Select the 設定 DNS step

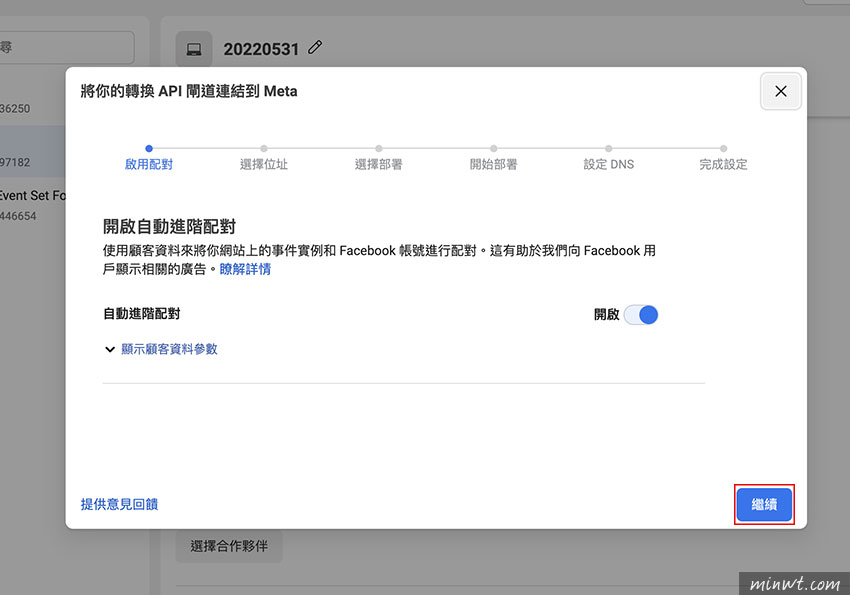609,158
